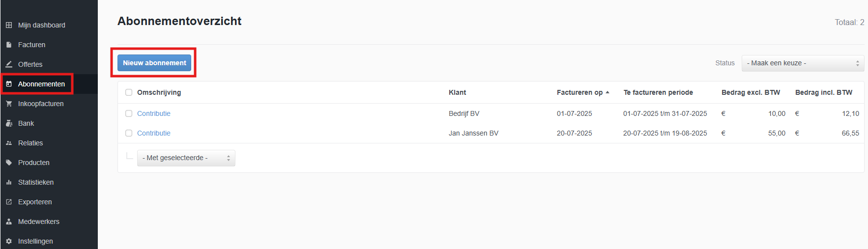Click the Statistieken bar chart icon
This screenshot has height=249, width=868.
coord(9,182)
